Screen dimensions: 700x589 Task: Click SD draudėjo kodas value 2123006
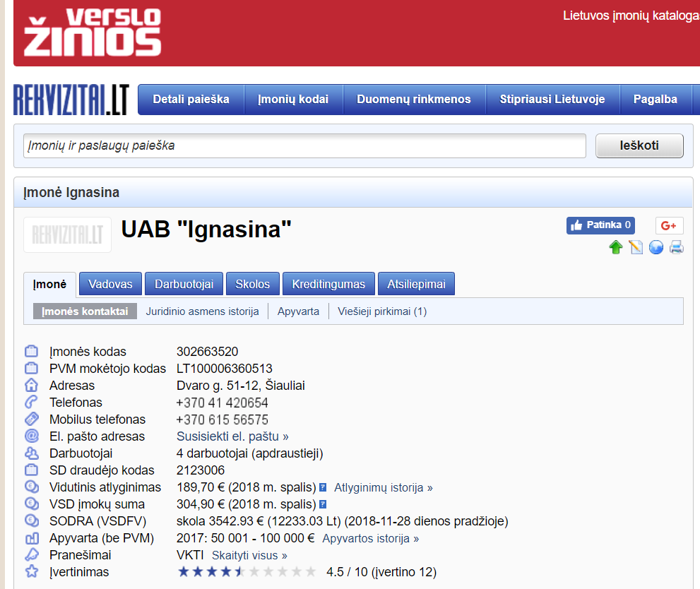pos(201,470)
